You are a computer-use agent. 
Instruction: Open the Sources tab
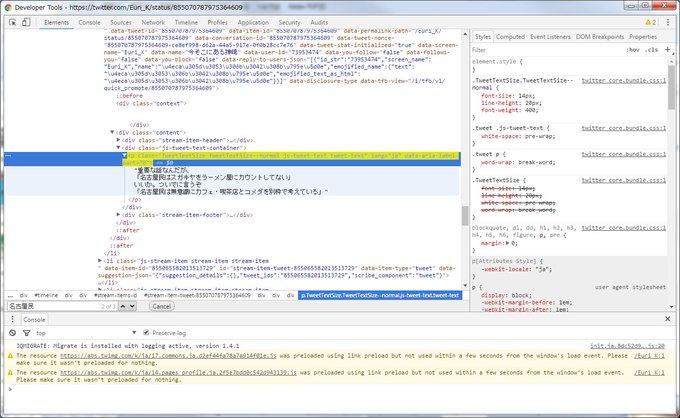(x=121, y=22)
